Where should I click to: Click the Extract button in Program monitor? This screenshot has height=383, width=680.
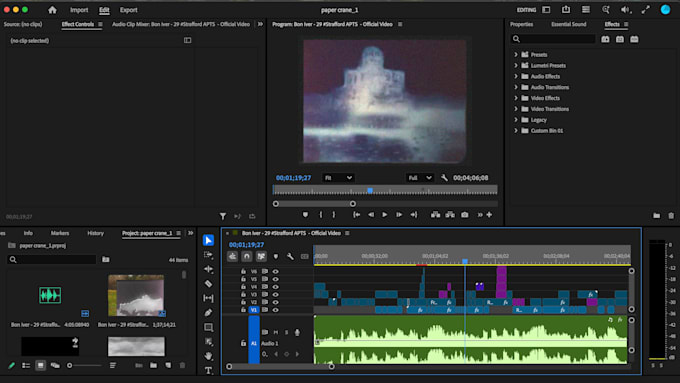[450, 215]
